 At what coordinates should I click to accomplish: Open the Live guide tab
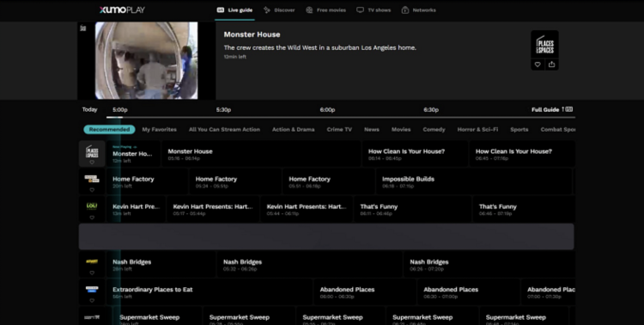(x=234, y=9)
